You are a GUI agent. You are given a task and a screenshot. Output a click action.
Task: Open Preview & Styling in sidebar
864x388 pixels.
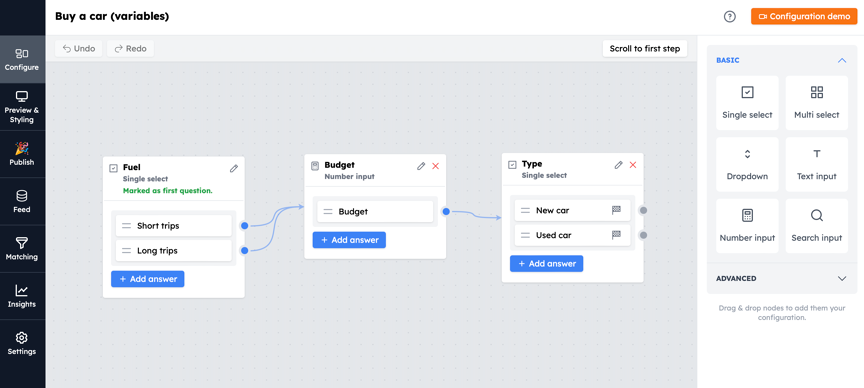(x=22, y=107)
